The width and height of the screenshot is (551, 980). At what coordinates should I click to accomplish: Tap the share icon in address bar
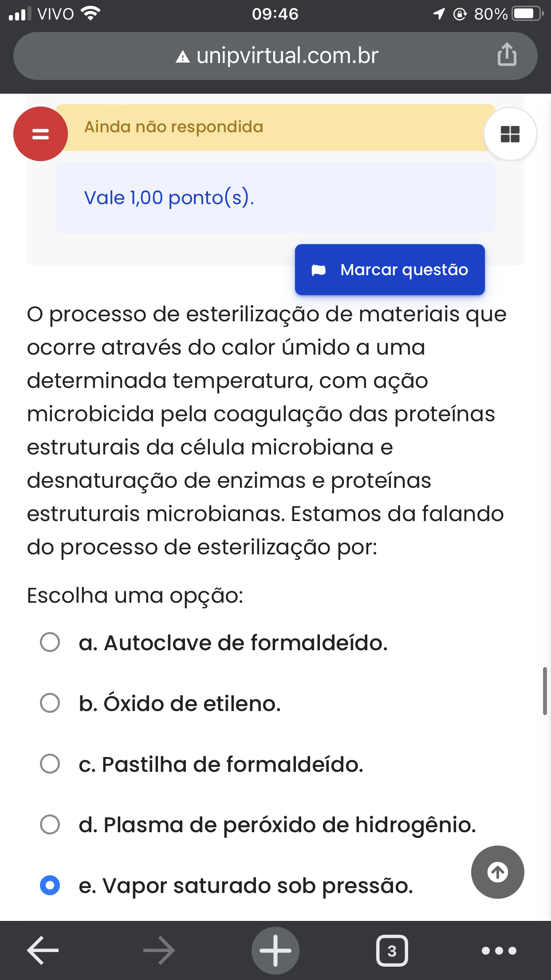[x=507, y=55]
